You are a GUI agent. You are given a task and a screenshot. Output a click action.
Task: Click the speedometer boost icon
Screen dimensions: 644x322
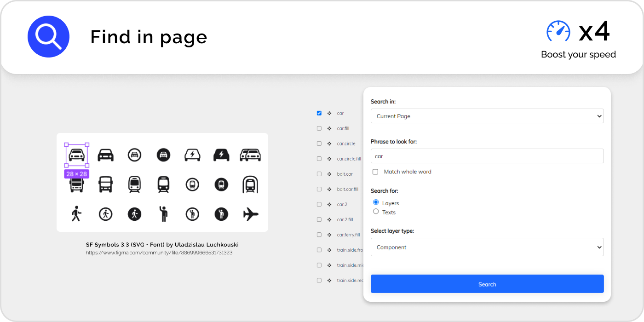pos(558,31)
